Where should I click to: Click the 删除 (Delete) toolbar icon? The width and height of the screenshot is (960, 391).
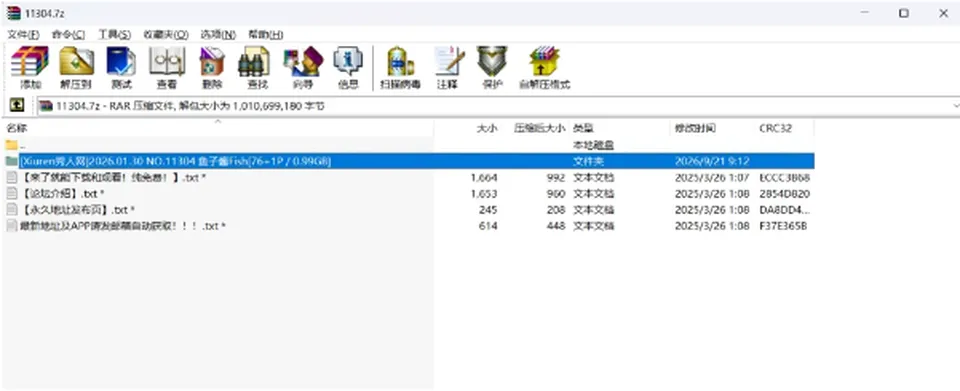[x=211, y=67]
